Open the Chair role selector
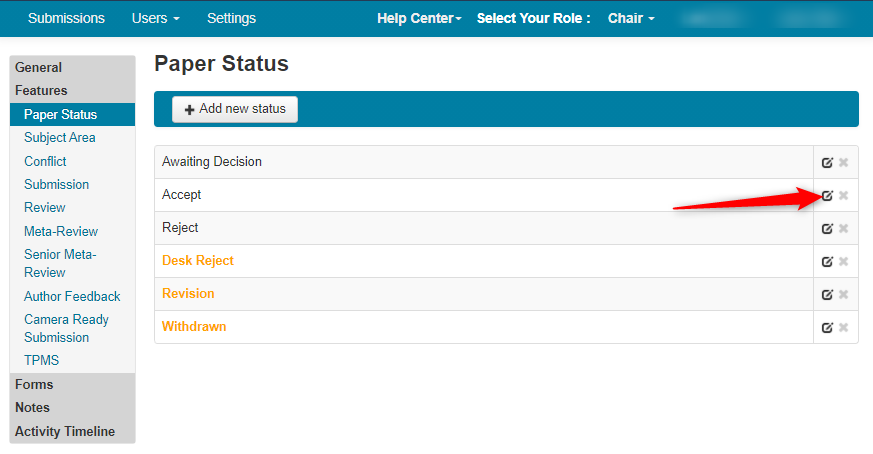 click(x=631, y=18)
